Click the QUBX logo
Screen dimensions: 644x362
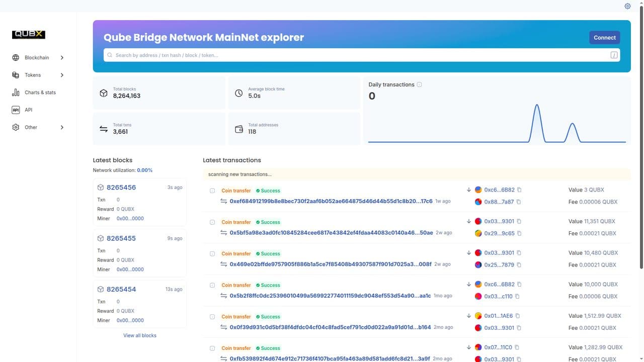tap(29, 35)
